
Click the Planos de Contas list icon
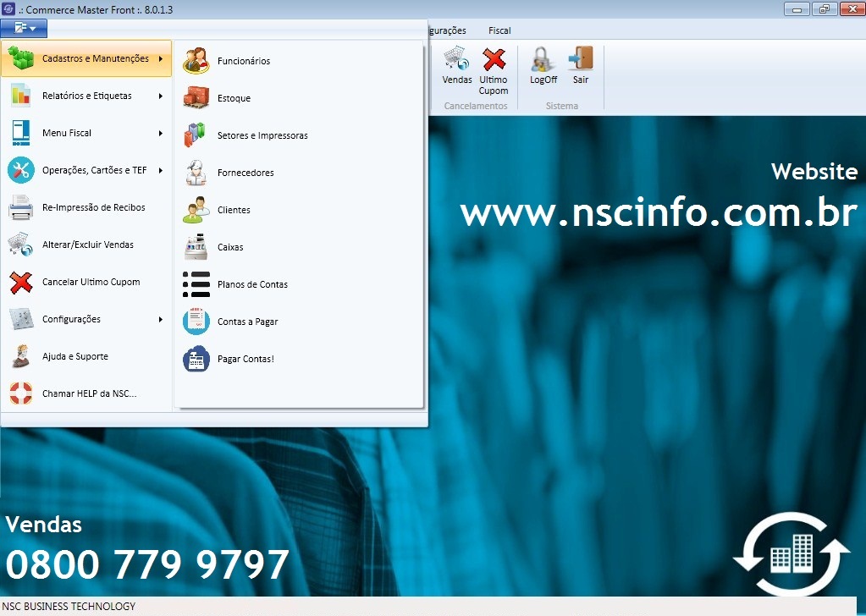(x=196, y=284)
